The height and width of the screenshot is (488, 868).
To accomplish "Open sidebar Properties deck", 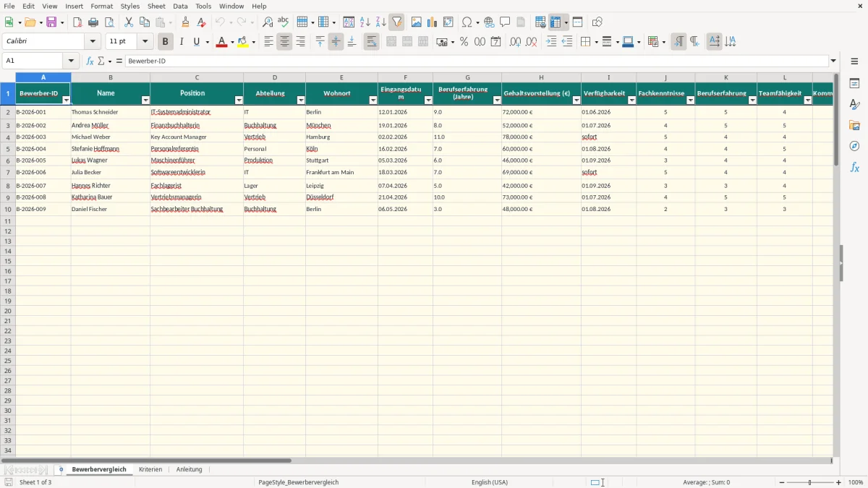I will coord(855,83).
